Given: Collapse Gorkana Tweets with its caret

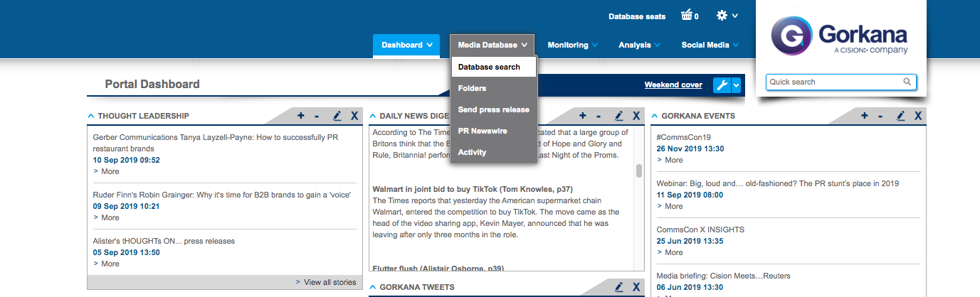Looking at the screenshot, I should 372,287.
